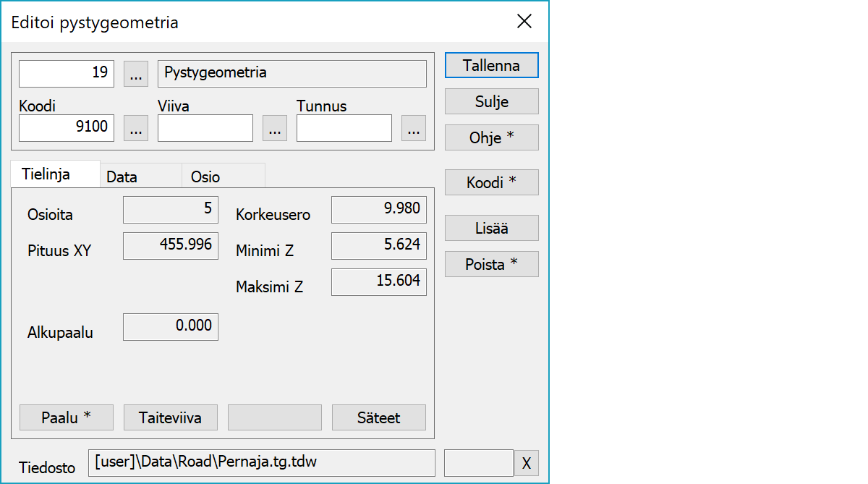Click the Koodi field containing 9100

tap(67, 128)
